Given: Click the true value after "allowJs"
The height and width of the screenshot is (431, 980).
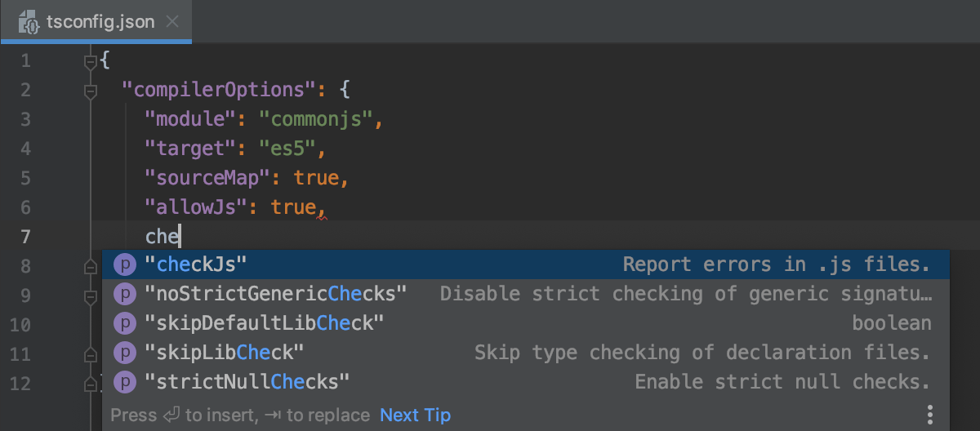Looking at the screenshot, I should [x=293, y=207].
